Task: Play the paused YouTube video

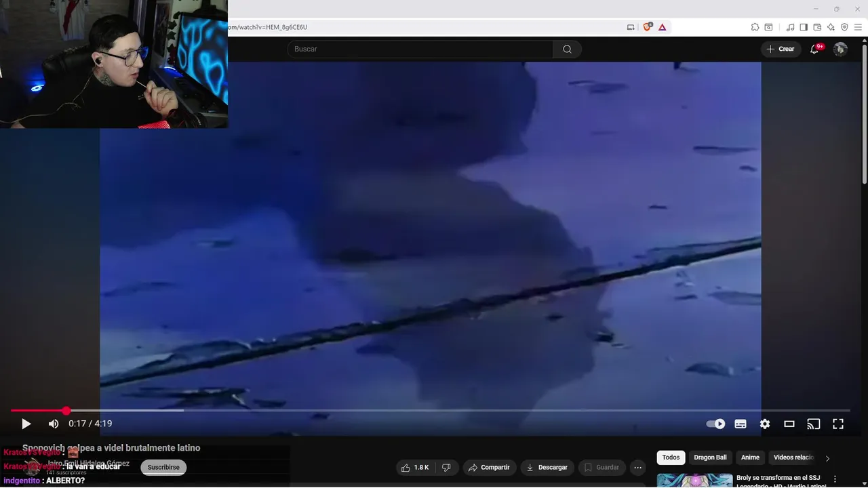Action: tap(26, 424)
